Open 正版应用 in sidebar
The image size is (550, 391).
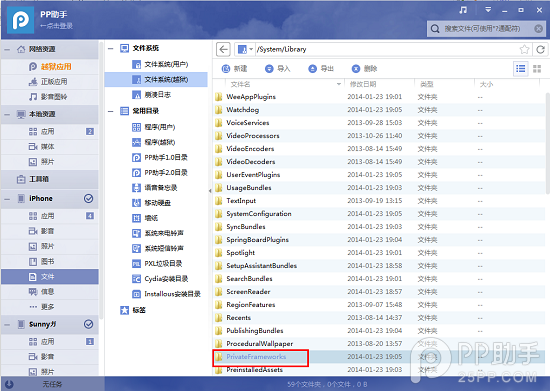click(50, 82)
